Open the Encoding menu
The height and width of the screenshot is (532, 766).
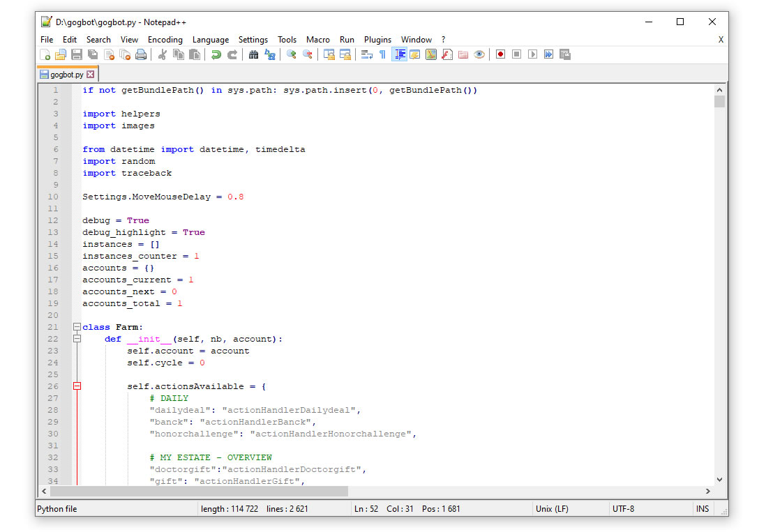[165, 40]
